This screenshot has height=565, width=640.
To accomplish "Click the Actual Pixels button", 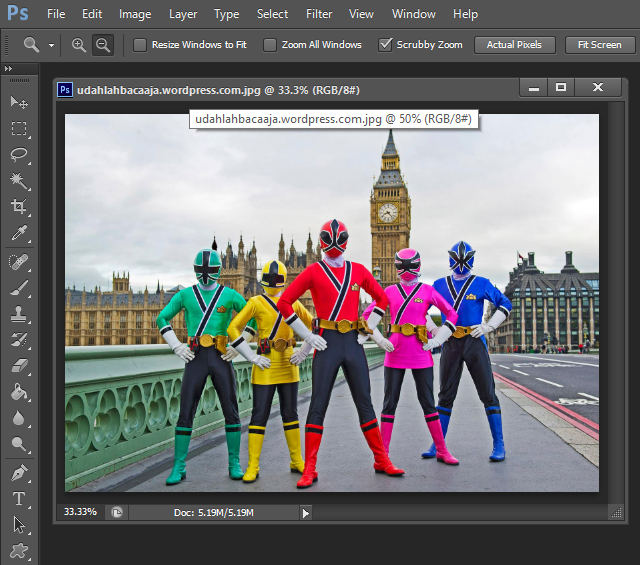I will pos(514,45).
